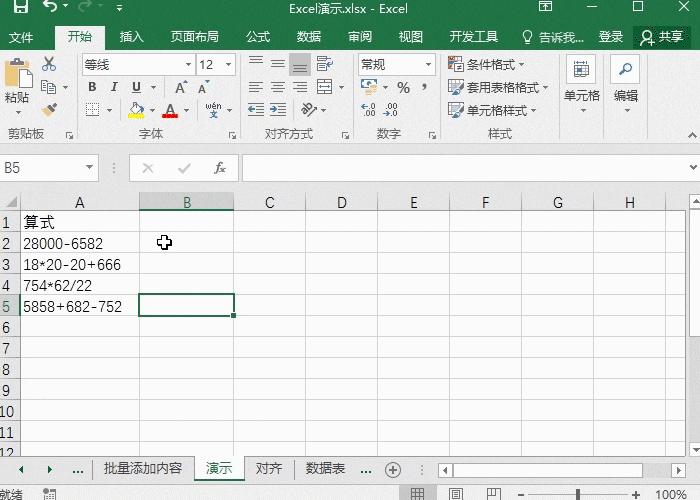Align text to middle icon
The image size is (700, 500).
(x=278, y=64)
